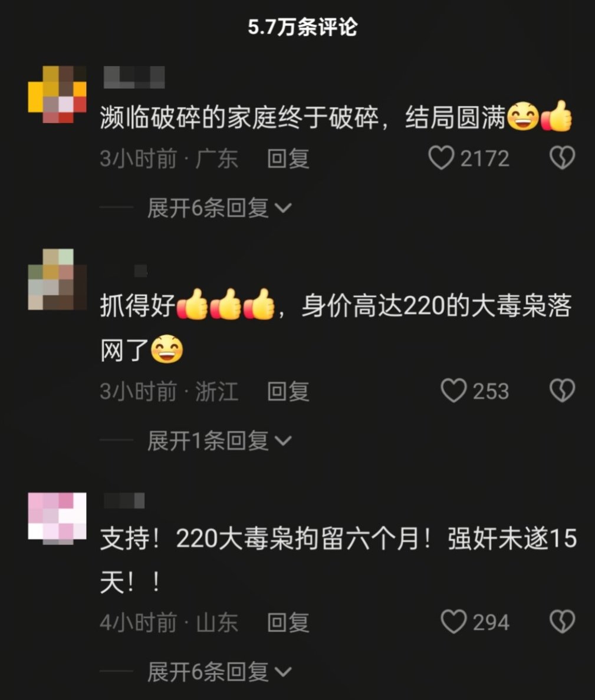
Task: Tap broken-heart dislike on the 294-like comment
Action: tap(562, 622)
